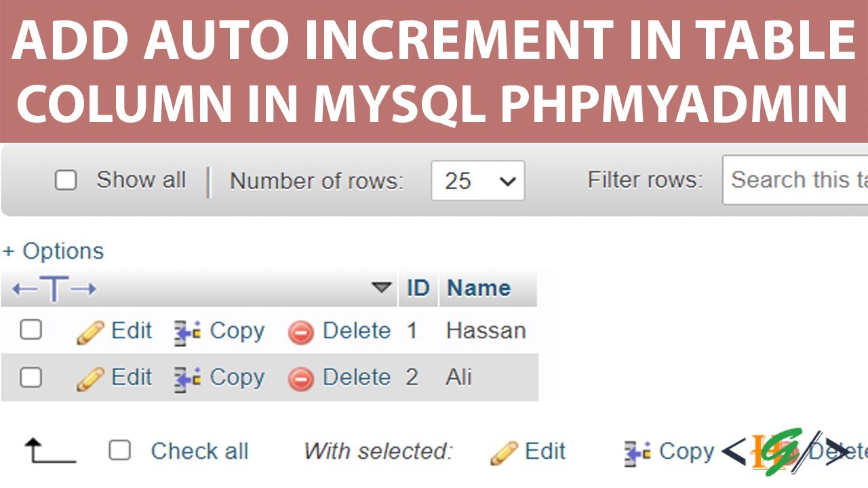Select the checkbox for Ali's row

(x=31, y=377)
